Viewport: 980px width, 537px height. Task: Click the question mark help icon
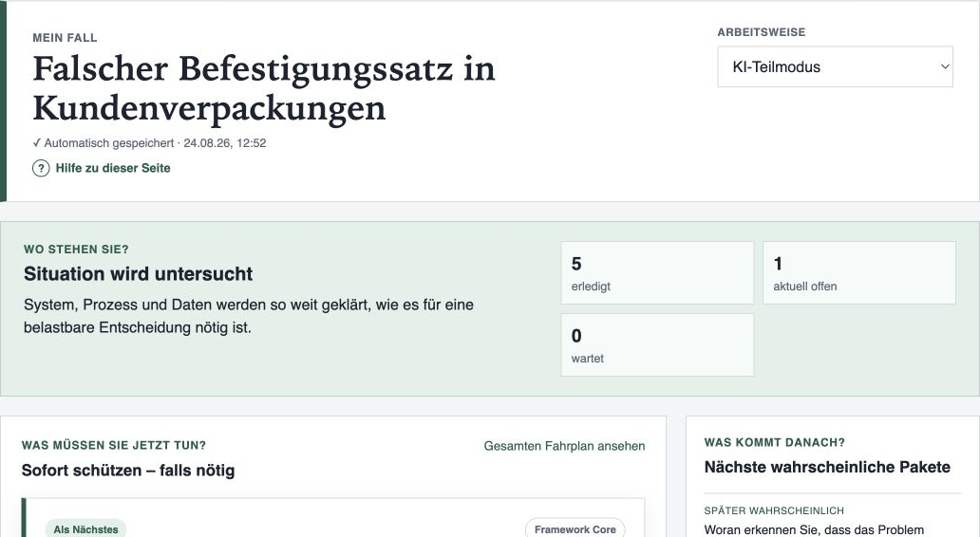tap(41, 168)
